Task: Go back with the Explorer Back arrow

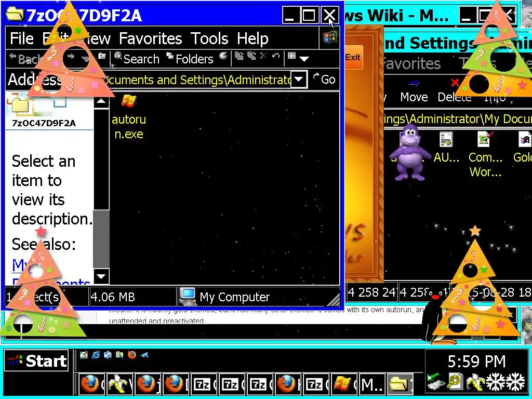Action: pyautogui.click(x=24, y=59)
